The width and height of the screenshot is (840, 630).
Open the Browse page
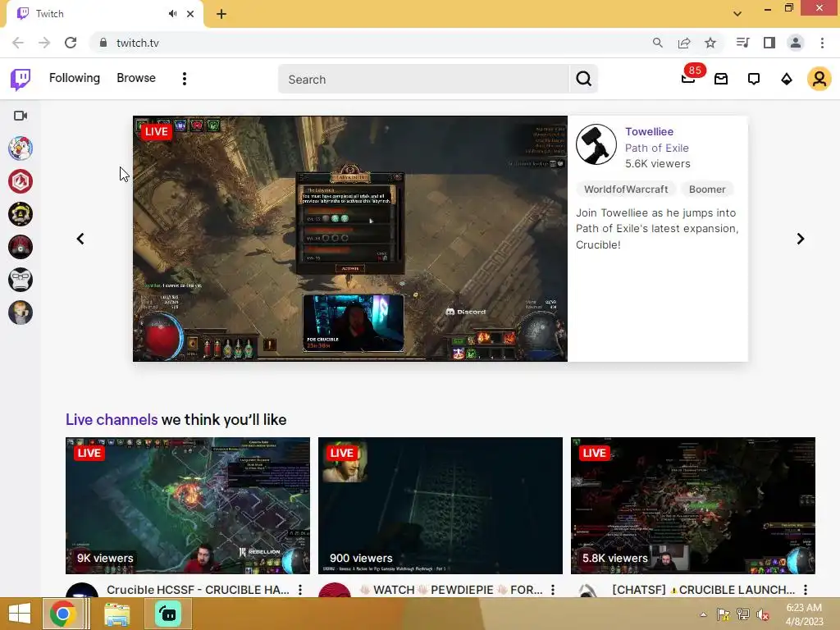[x=136, y=78]
